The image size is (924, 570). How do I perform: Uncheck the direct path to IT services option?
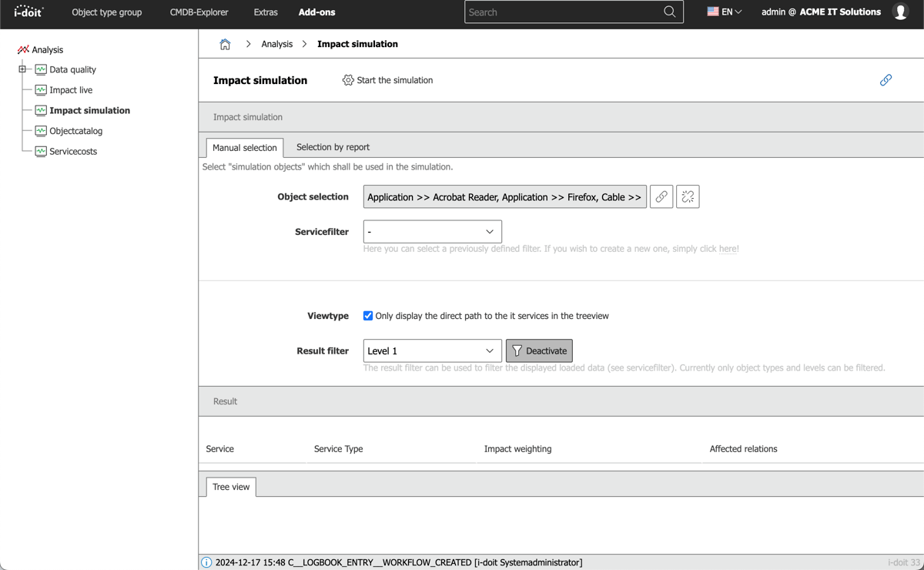coord(368,315)
